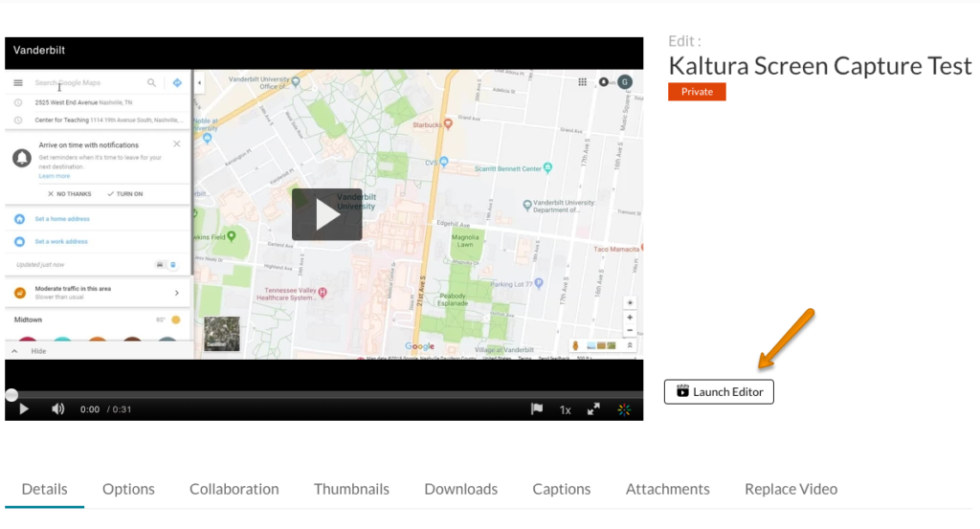Zoom out with the map minus button
980x529 pixels.
[630, 330]
